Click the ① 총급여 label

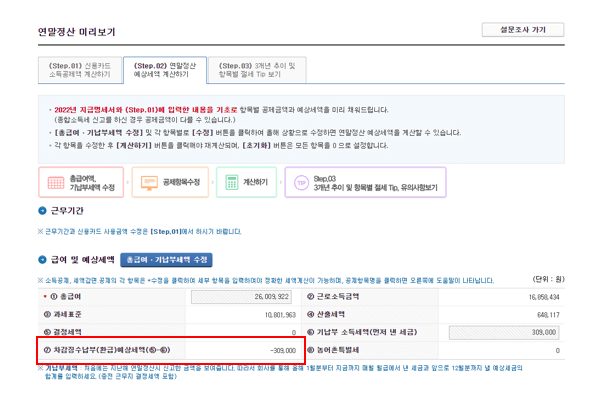click(x=65, y=297)
